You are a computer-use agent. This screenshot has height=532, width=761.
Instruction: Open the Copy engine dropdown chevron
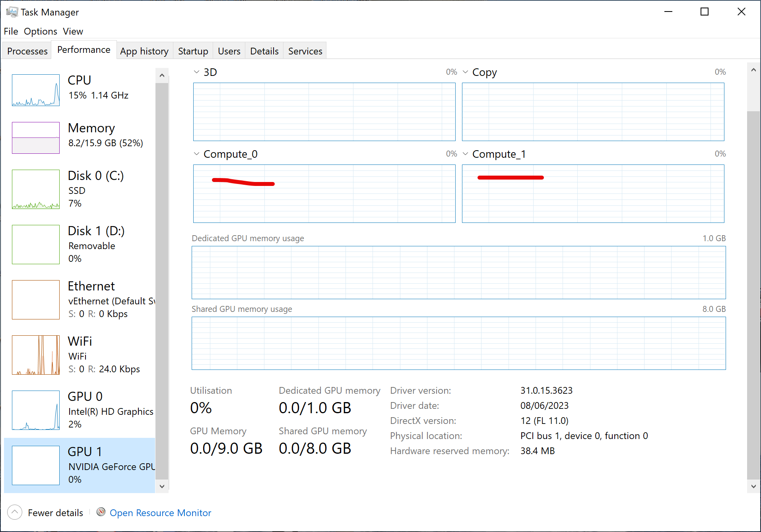pos(465,72)
